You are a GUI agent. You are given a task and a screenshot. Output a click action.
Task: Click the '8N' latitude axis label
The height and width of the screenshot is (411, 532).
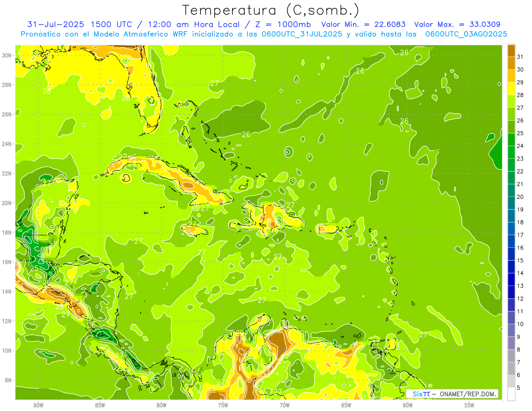[x=8, y=380]
